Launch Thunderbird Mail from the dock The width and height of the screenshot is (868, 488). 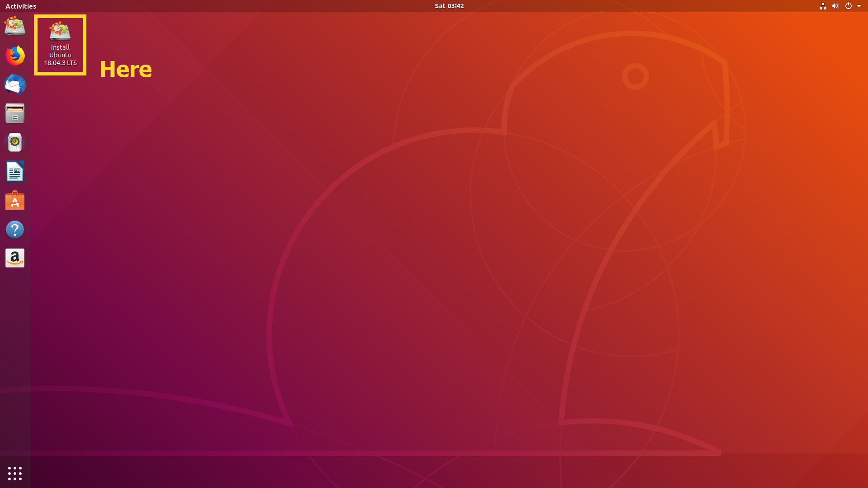(15, 84)
